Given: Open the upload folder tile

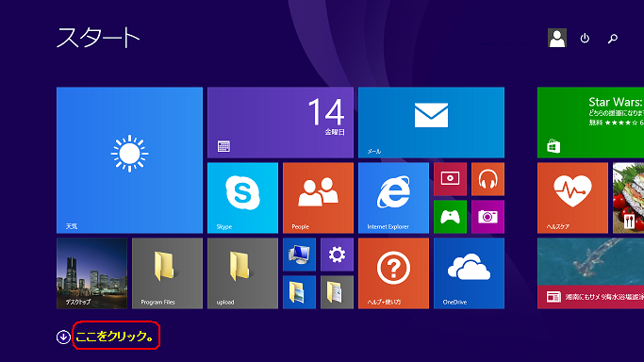Looking at the screenshot, I should coord(242,273).
